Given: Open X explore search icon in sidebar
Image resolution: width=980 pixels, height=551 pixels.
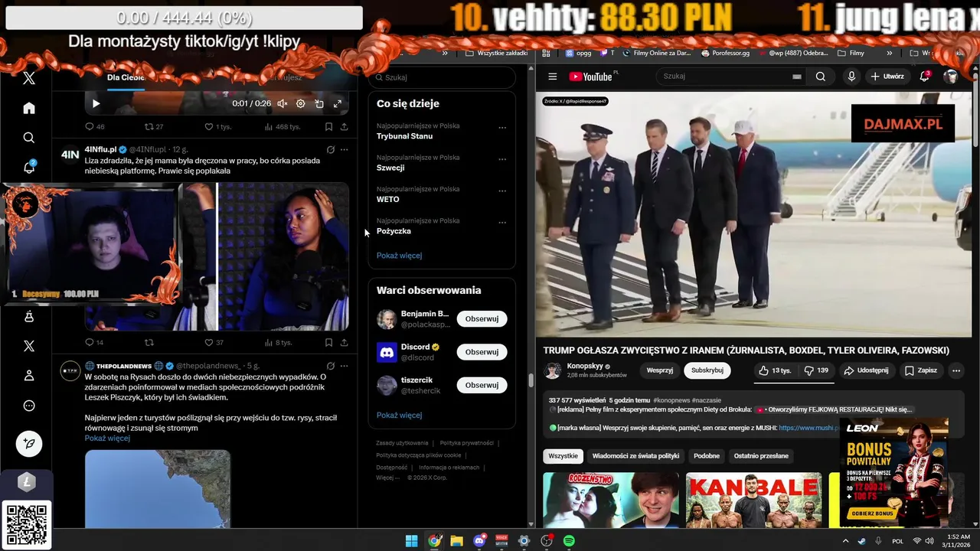Looking at the screenshot, I should tap(29, 138).
